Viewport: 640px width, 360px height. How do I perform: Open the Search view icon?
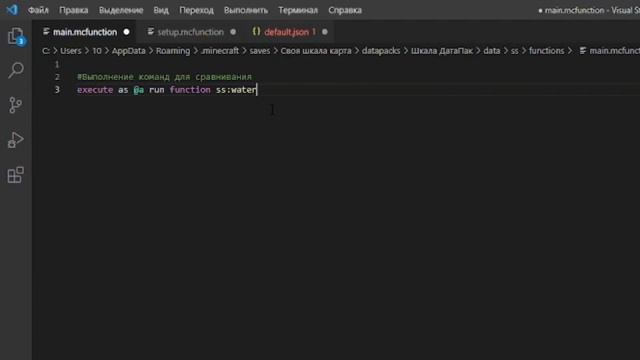16,71
